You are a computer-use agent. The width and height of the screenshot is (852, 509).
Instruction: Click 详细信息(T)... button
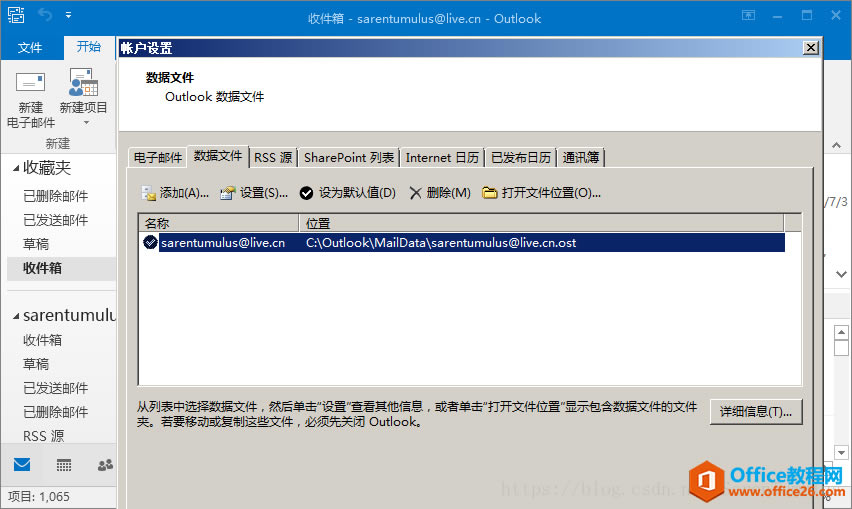756,412
